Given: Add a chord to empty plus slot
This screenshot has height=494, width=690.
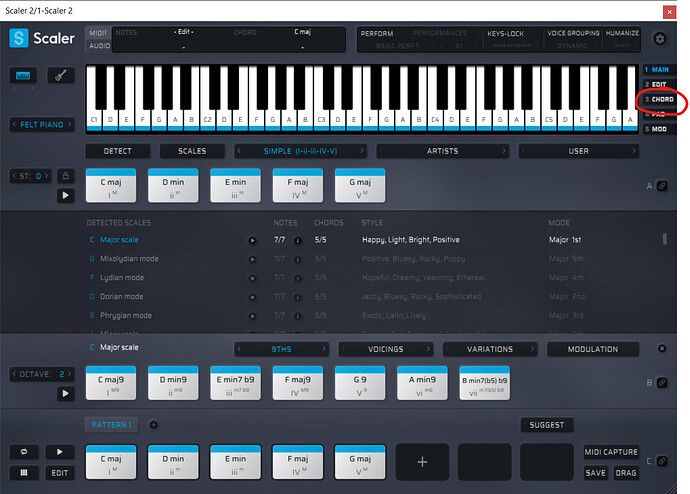Looking at the screenshot, I should pyautogui.click(x=422, y=462).
